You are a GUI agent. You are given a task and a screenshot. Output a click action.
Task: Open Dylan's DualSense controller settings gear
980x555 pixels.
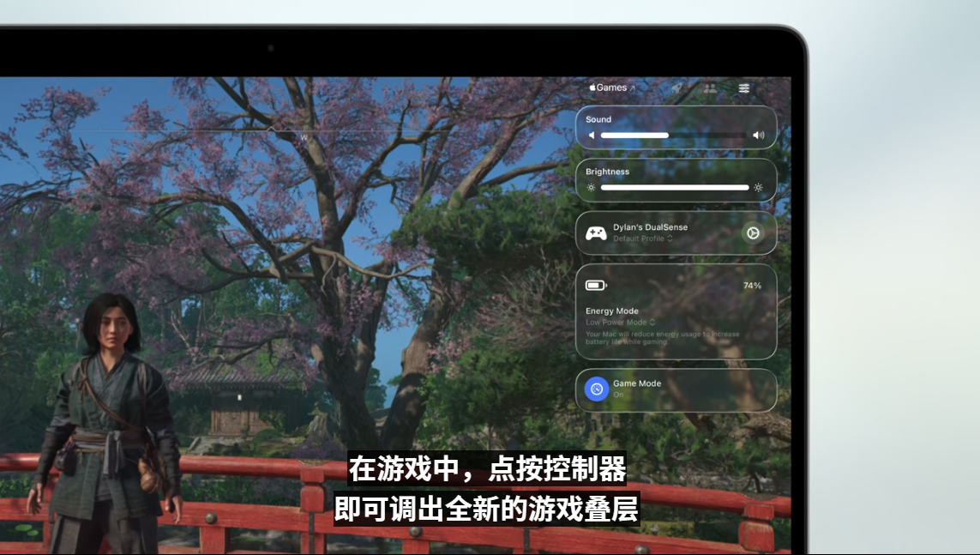click(x=753, y=233)
